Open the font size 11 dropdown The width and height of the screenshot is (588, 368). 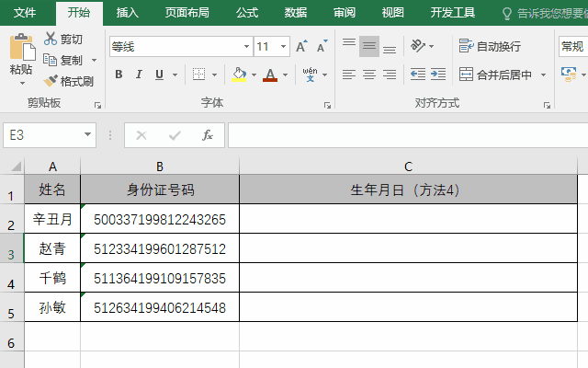coord(284,47)
